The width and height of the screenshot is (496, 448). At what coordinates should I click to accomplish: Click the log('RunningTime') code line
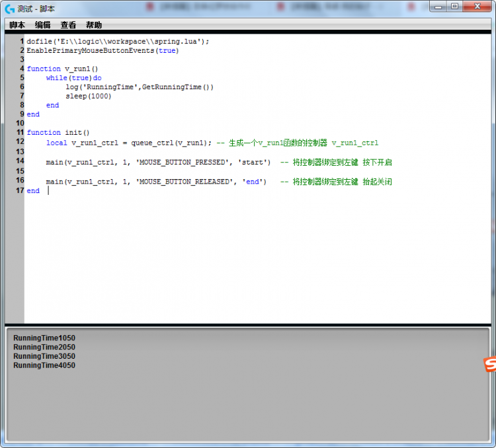pos(139,87)
